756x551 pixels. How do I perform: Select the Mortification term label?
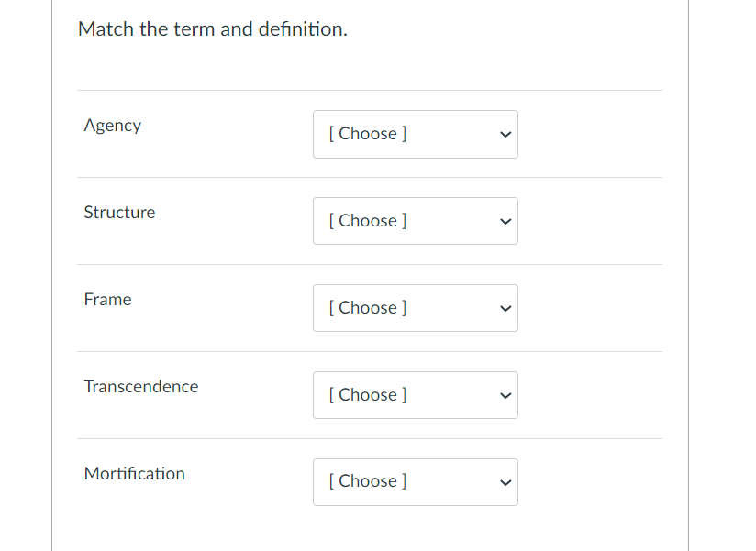coord(134,474)
